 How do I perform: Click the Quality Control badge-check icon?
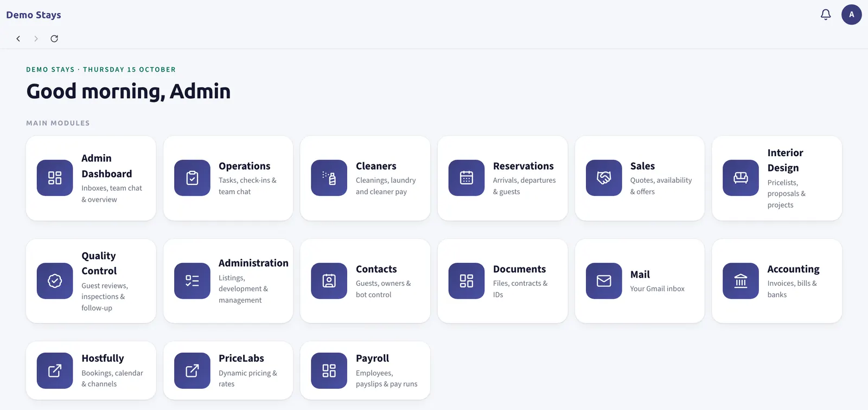[55, 281]
